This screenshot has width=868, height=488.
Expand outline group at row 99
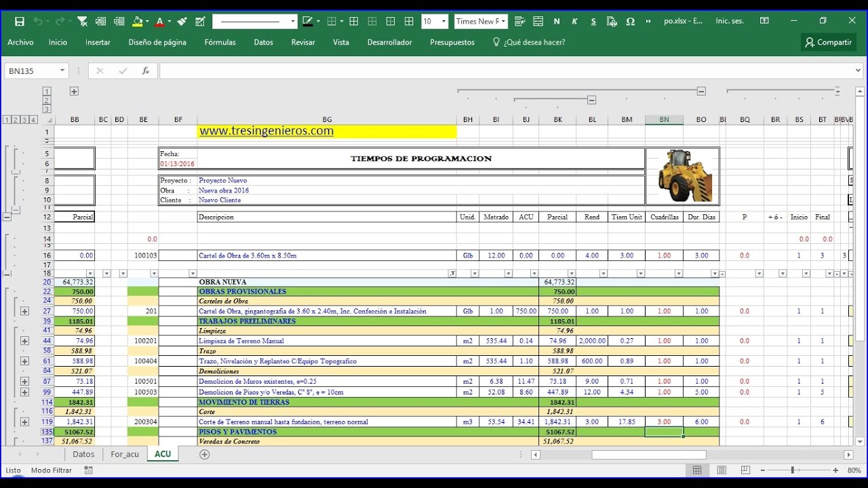[x=25, y=392]
